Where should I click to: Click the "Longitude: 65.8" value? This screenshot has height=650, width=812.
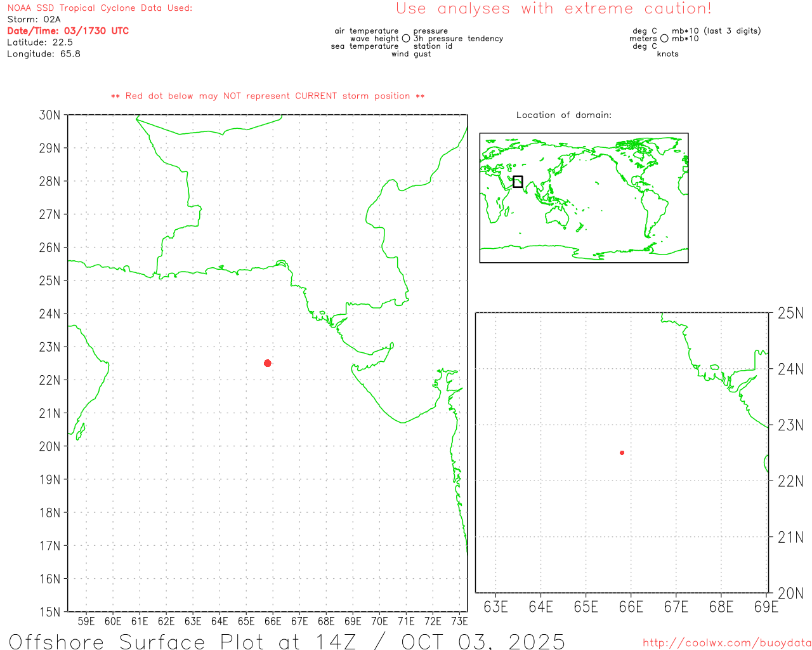pyautogui.click(x=44, y=54)
